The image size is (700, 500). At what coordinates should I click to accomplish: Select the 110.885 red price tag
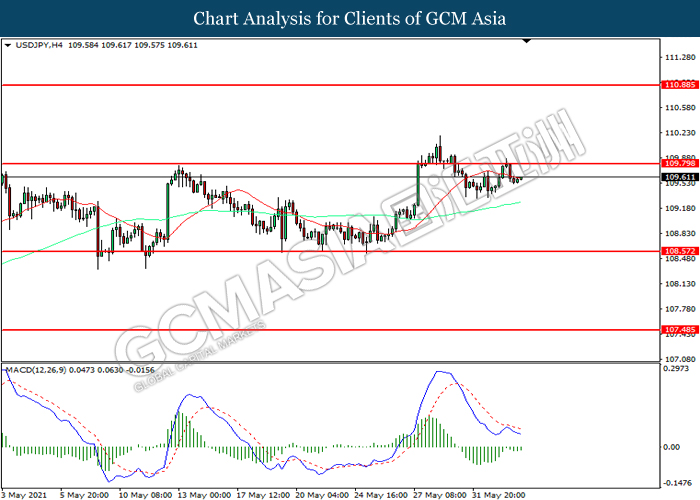(678, 86)
